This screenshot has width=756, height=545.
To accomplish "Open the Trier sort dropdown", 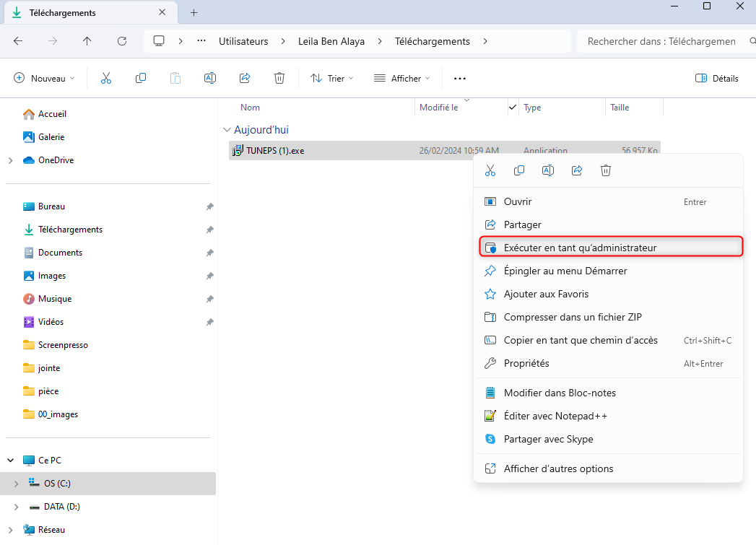I will [331, 78].
